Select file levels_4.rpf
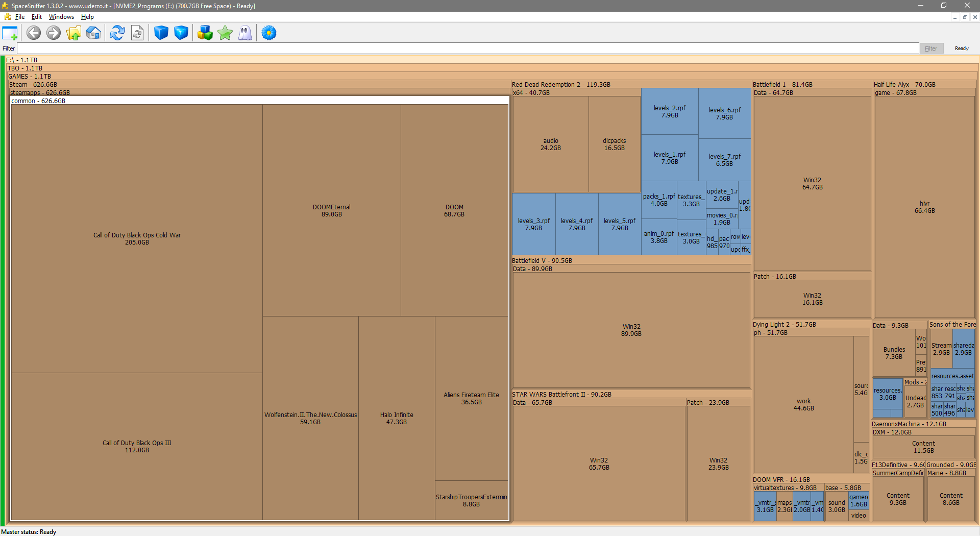This screenshot has width=980, height=536. click(577, 224)
